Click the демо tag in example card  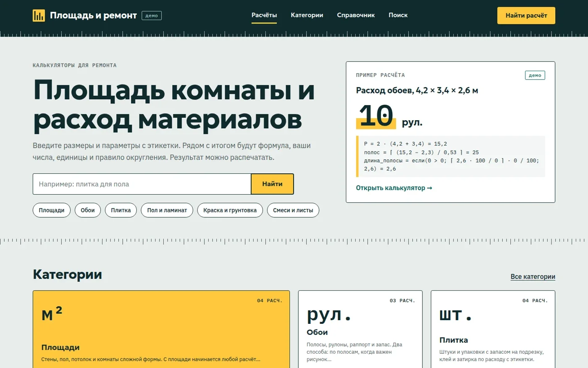[535, 75]
